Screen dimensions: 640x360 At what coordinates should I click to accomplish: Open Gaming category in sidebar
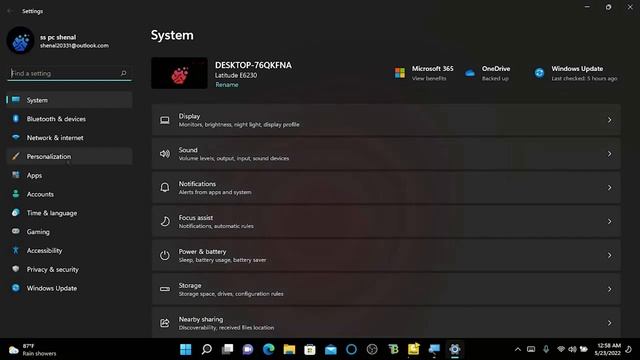69,231
